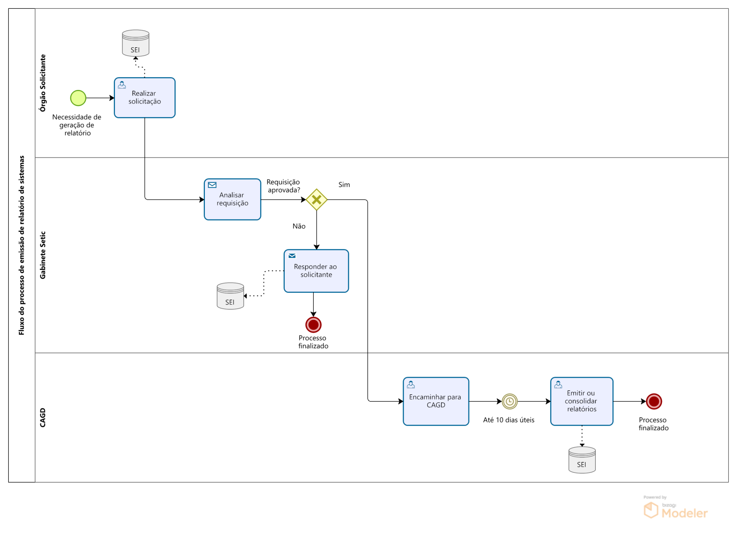Select the 'Encaminhar para CAGD' task box
The height and width of the screenshot is (560, 737).
click(436, 401)
